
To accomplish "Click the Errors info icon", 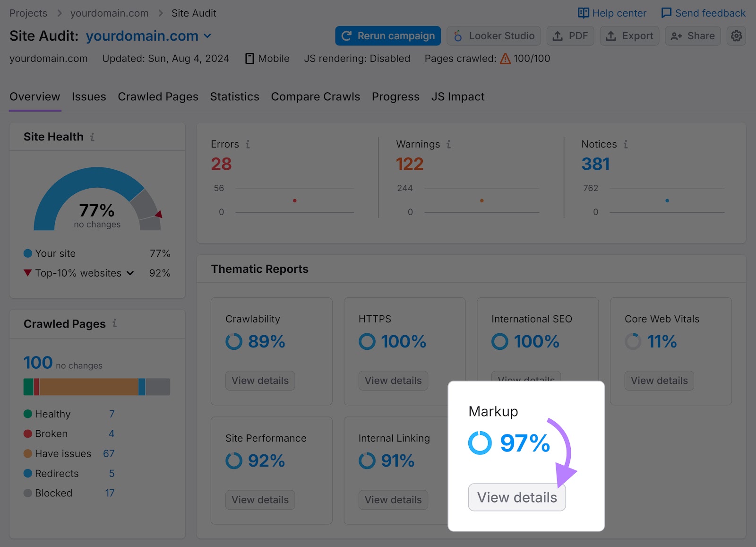I will click(249, 145).
